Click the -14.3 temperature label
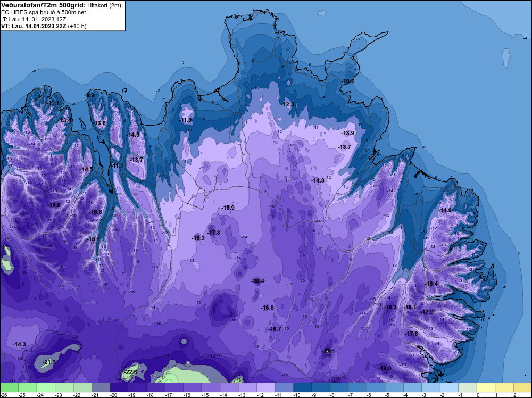 coord(19,344)
